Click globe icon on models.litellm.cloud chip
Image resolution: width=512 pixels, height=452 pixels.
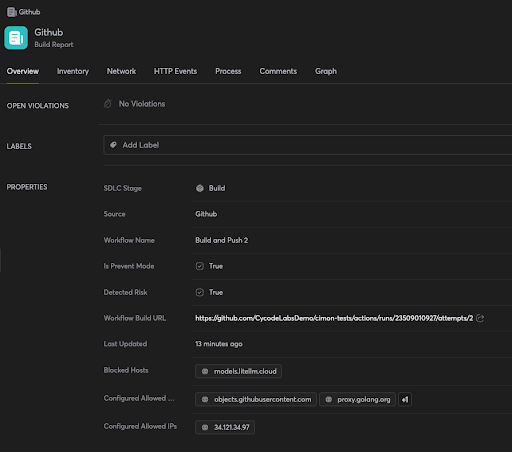tap(205, 371)
